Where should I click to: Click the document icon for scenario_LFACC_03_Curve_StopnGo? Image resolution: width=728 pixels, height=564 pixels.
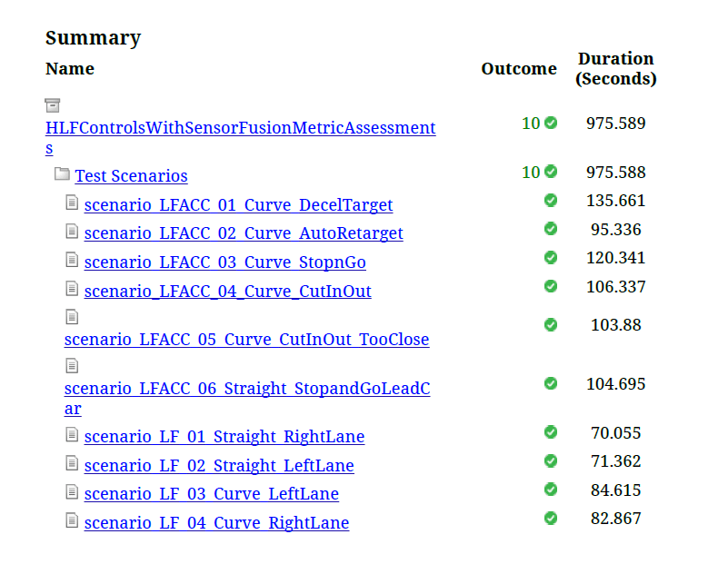pyautogui.click(x=72, y=260)
